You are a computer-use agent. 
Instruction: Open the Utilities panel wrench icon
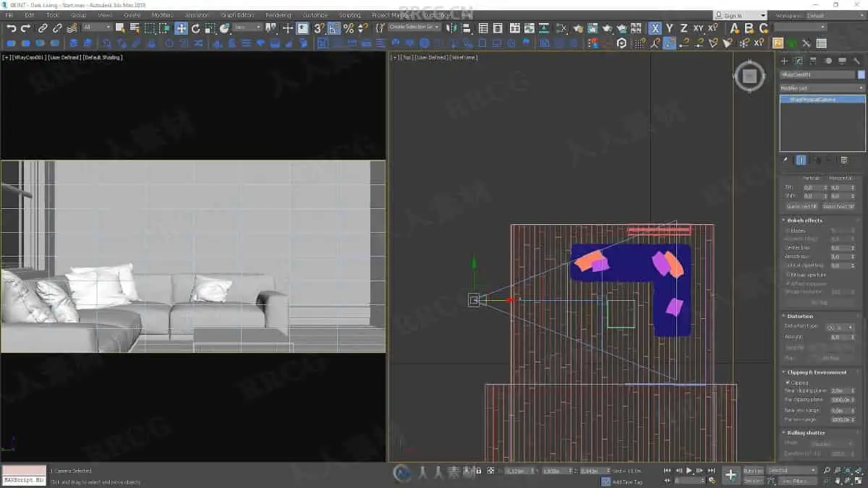pyautogui.click(x=856, y=61)
